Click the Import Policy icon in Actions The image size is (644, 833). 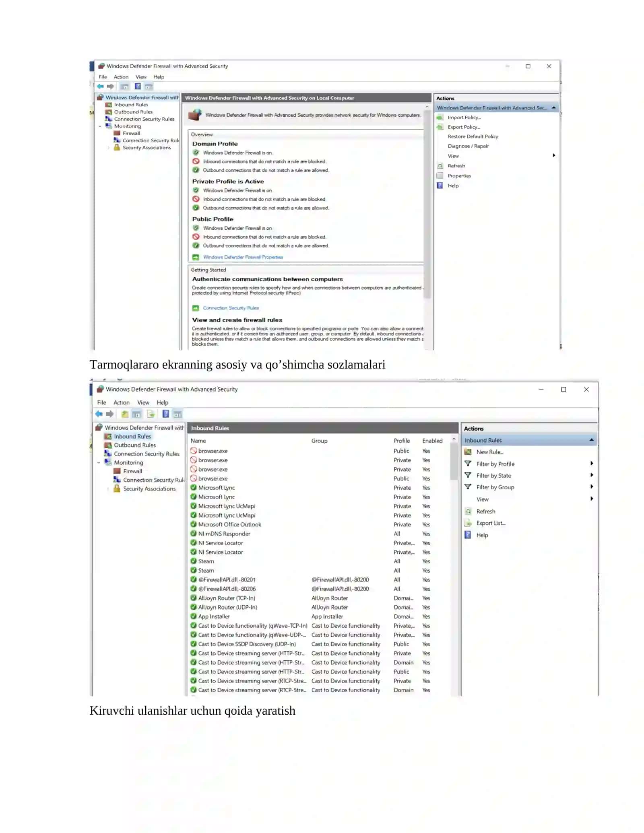point(440,117)
